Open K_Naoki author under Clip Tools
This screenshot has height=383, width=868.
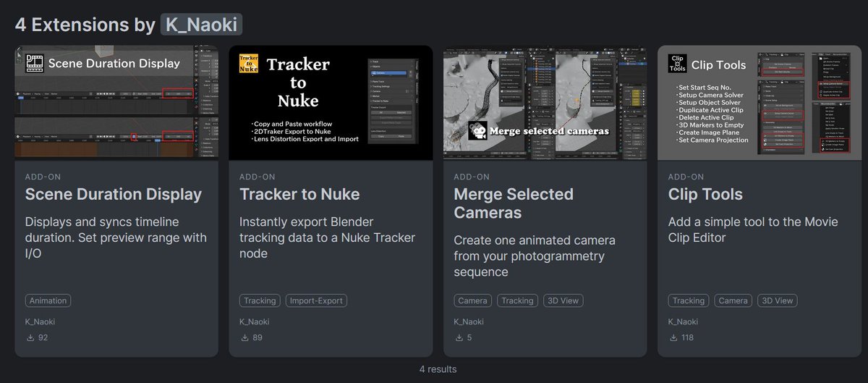tap(682, 321)
